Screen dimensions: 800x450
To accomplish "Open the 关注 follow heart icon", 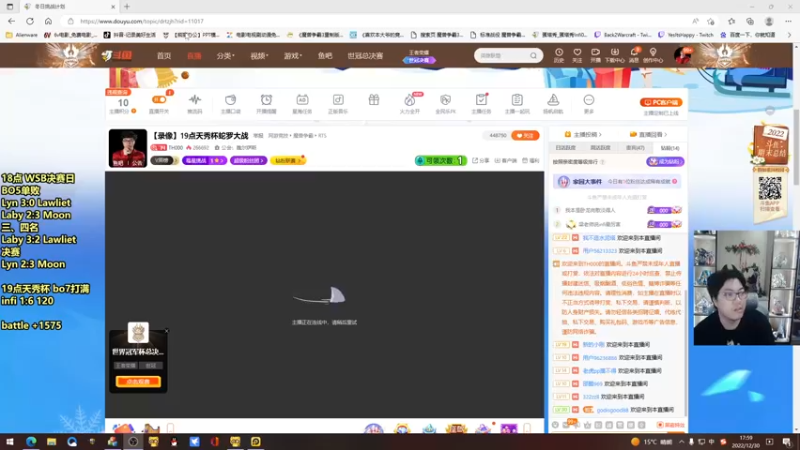I will coord(577,55).
